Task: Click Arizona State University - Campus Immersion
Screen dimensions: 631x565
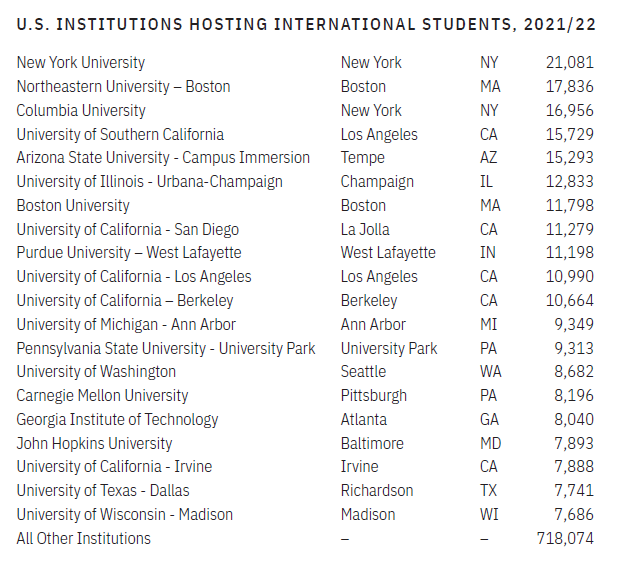Action: (x=163, y=158)
